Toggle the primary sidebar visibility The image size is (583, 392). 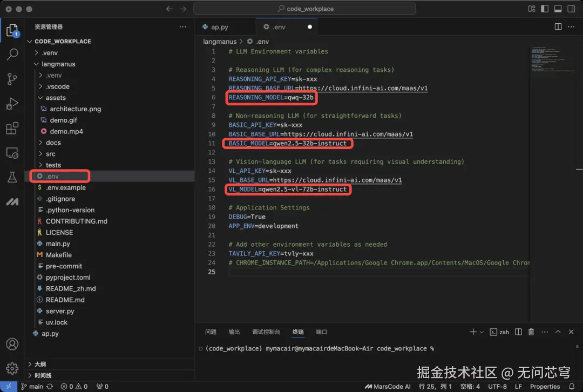pos(545,9)
